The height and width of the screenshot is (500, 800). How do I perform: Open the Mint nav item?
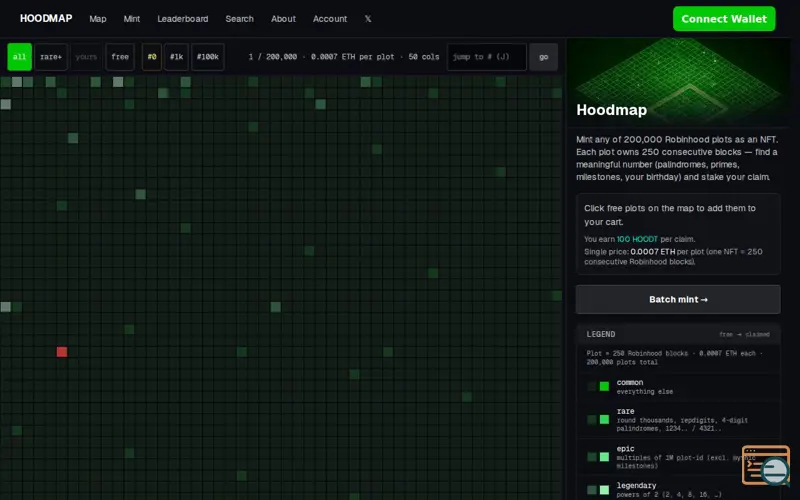[x=132, y=19]
